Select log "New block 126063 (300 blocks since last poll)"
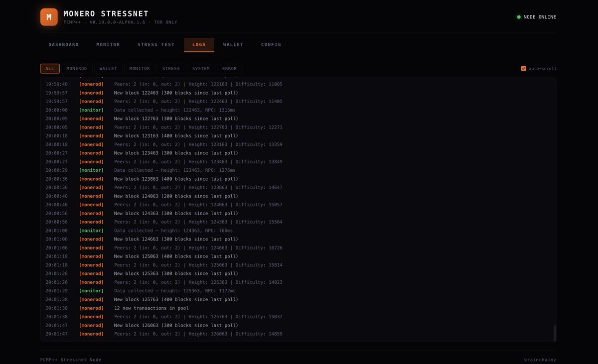The image size is (598, 364). (176, 325)
